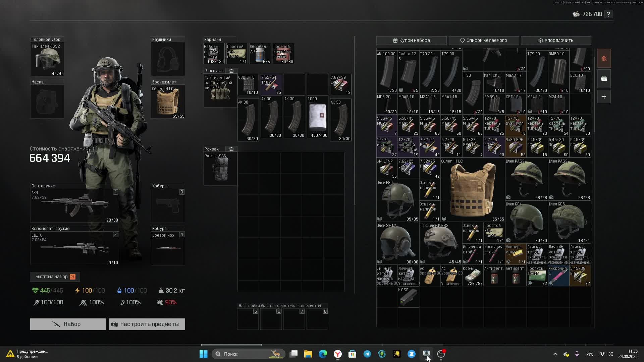Select quick access slot 5
Screen dimensions: 644x362
click(248, 319)
